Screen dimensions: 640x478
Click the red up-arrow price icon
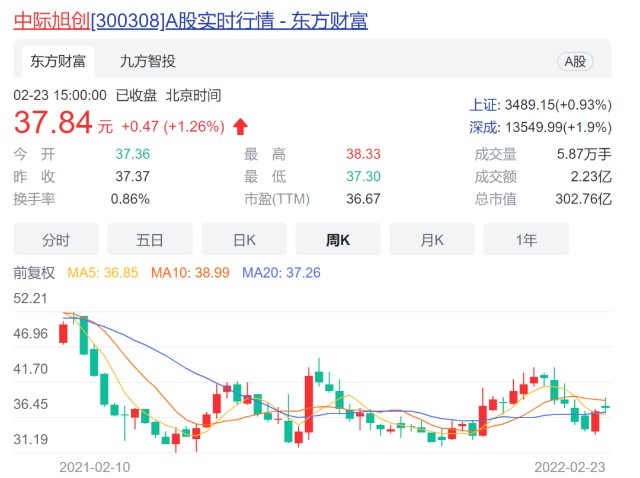(240, 127)
